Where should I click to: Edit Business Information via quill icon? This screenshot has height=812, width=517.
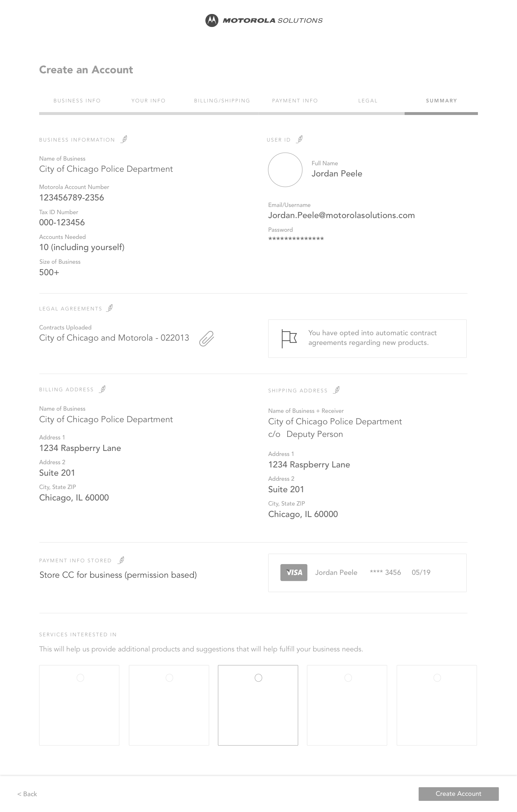coord(124,139)
